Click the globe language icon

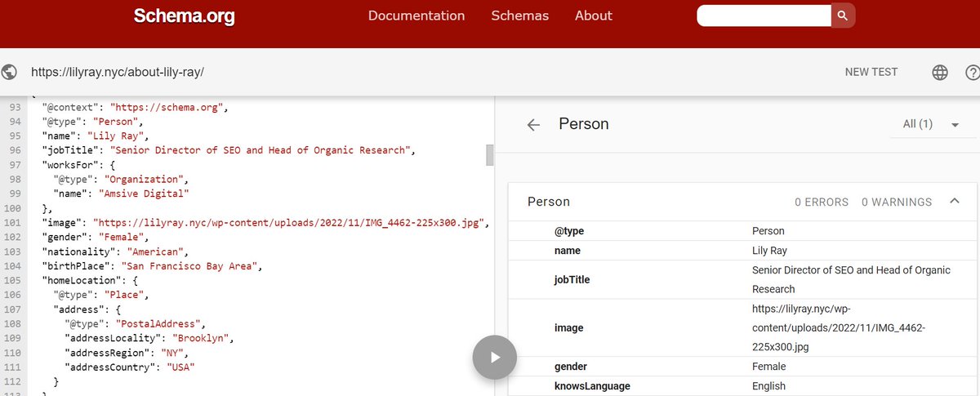(x=940, y=73)
